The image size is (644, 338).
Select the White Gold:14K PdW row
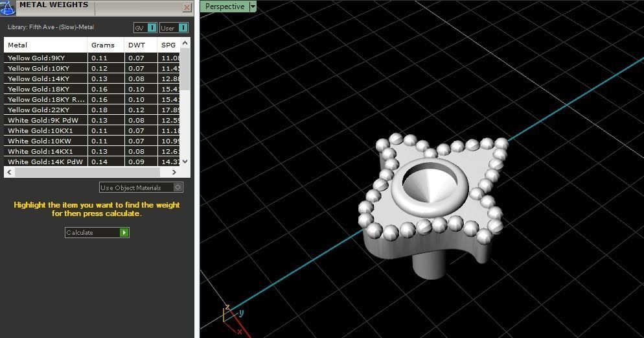tap(91, 162)
